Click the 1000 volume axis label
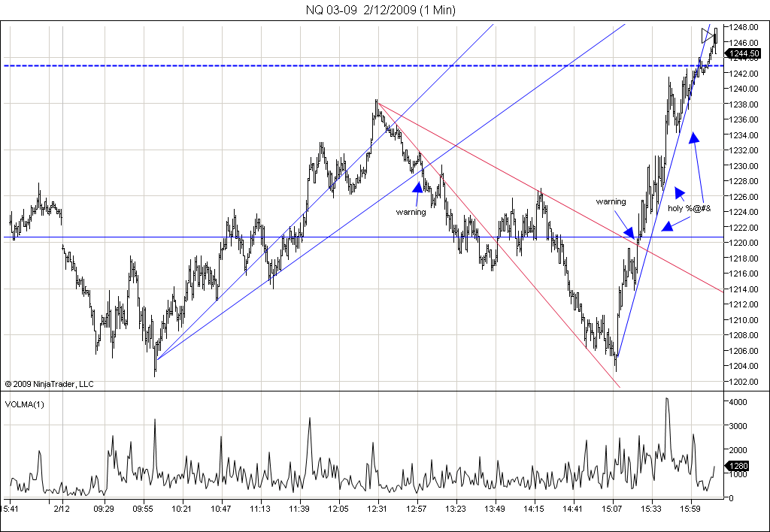Image resolution: width=770 pixels, height=532 pixels. pos(738,474)
